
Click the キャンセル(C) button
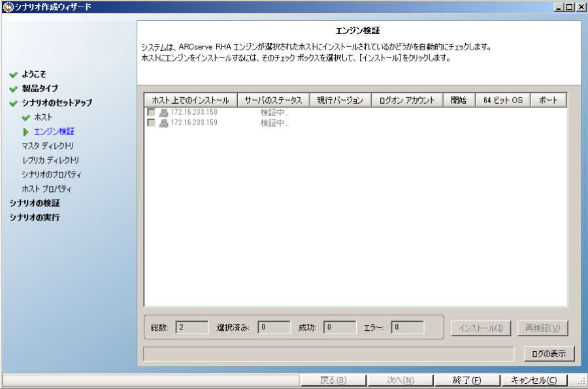click(534, 380)
